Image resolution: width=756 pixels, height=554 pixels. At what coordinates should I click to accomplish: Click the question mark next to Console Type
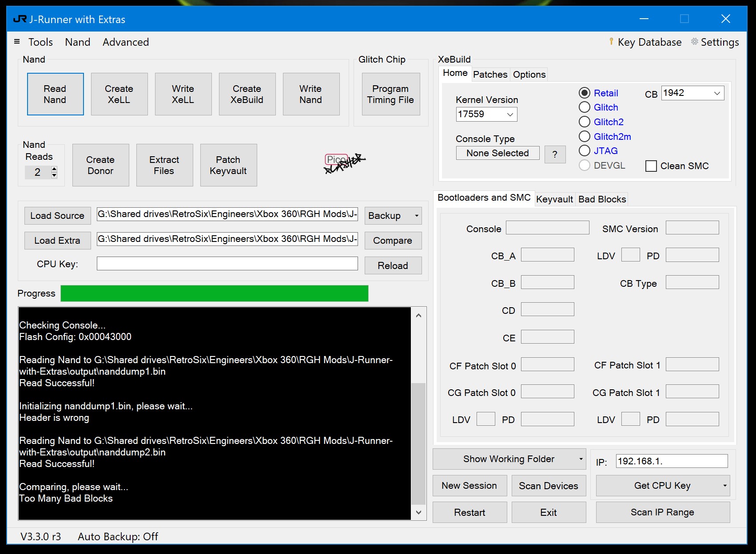(x=555, y=154)
